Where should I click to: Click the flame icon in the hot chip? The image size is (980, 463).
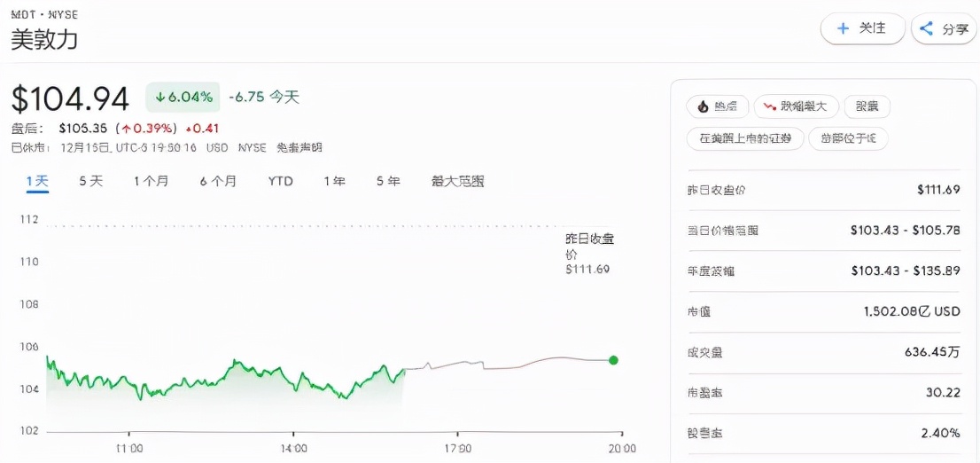703,107
